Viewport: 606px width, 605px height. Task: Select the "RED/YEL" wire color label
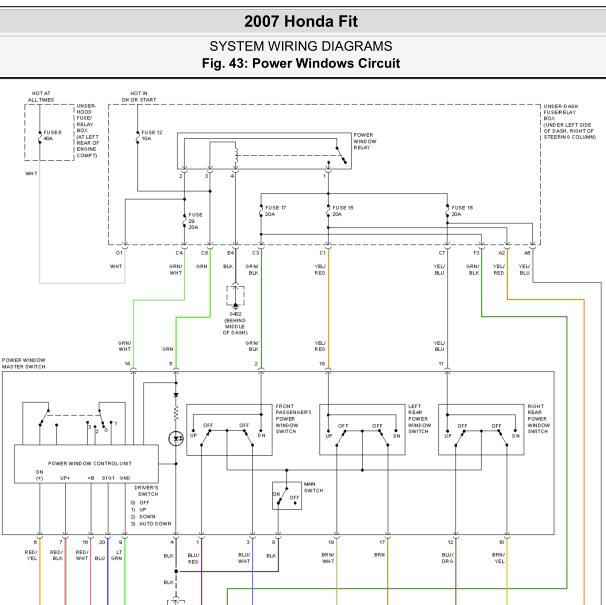31,555
